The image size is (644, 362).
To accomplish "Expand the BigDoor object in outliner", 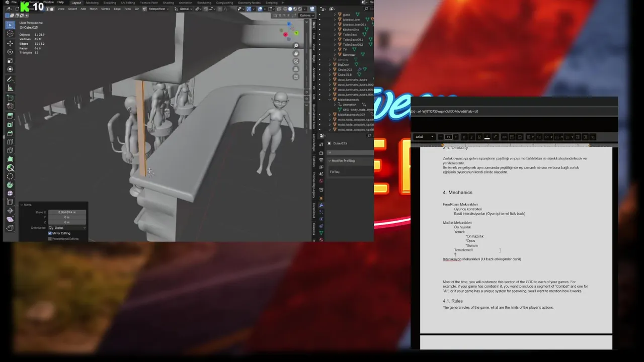I will [x=330, y=64].
